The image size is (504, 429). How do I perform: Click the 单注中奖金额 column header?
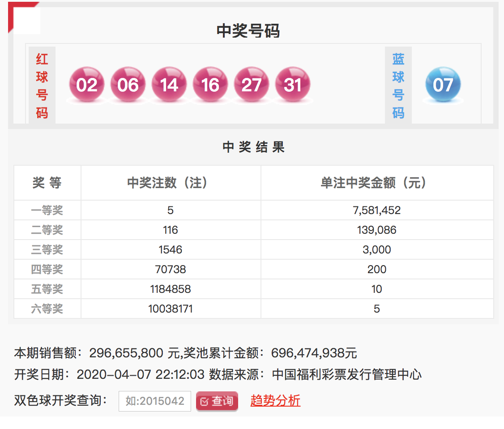click(x=376, y=183)
